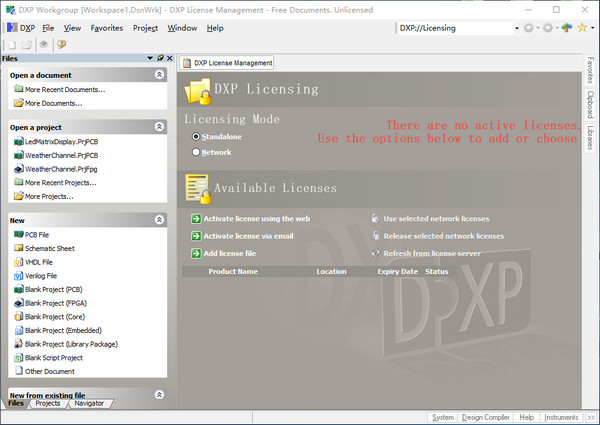This screenshot has width=600, height=425.
Task: Open the View menu
Action: coord(72,28)
